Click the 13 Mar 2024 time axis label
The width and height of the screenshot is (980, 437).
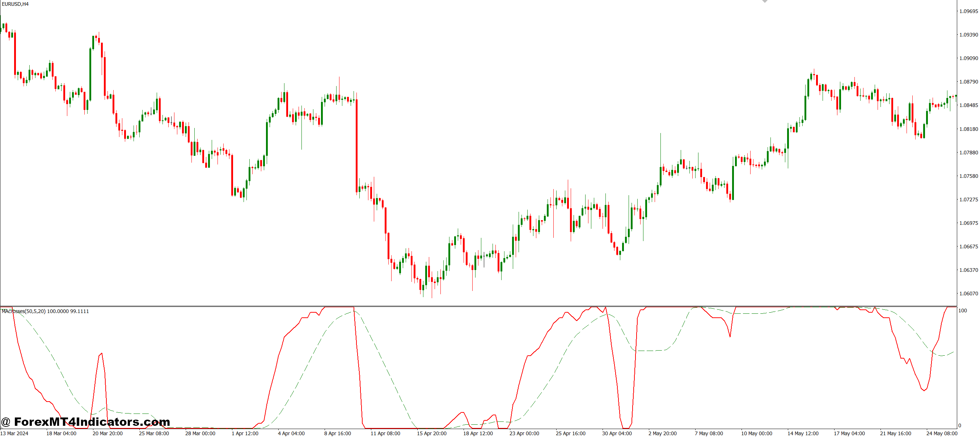click(15, 433)
